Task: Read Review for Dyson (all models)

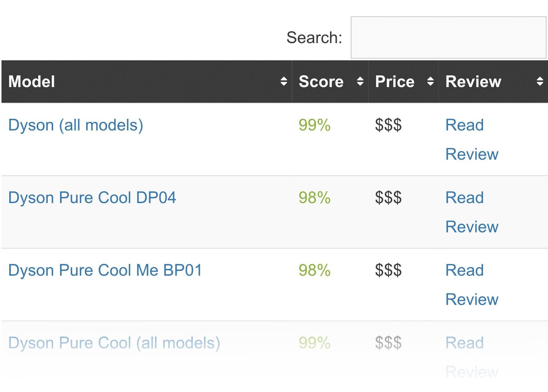Action: coord(472,140)
